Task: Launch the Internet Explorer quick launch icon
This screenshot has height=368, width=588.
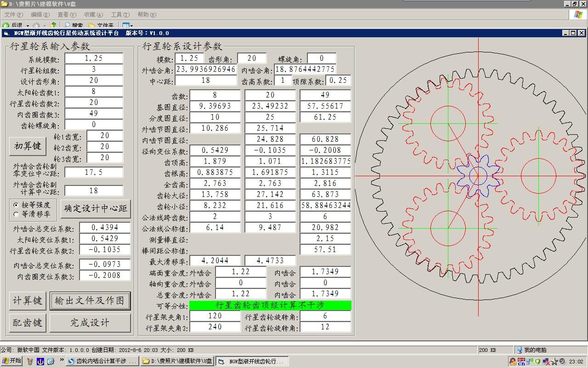Action: pyautogui.click(x=51, y=362)
